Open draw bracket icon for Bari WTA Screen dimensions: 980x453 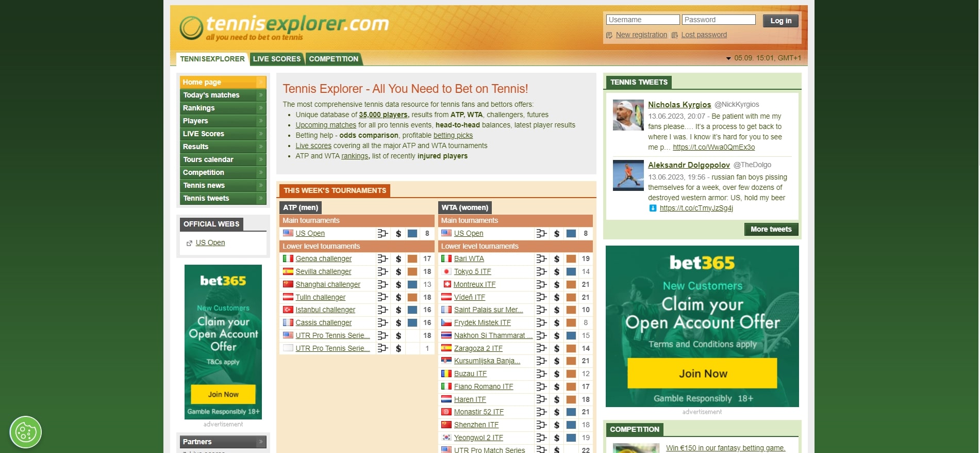541,258
